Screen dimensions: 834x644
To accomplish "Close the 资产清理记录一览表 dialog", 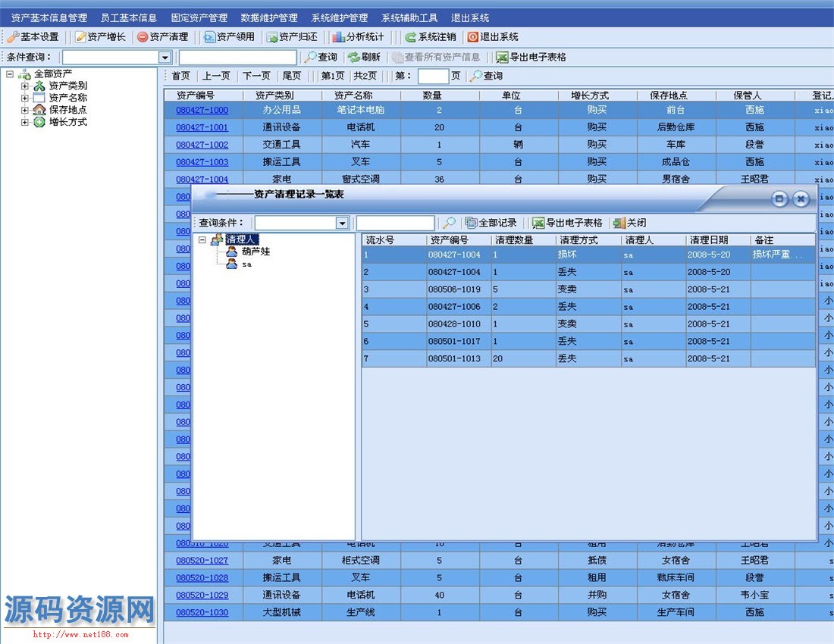I will click(x=801, y=199).
